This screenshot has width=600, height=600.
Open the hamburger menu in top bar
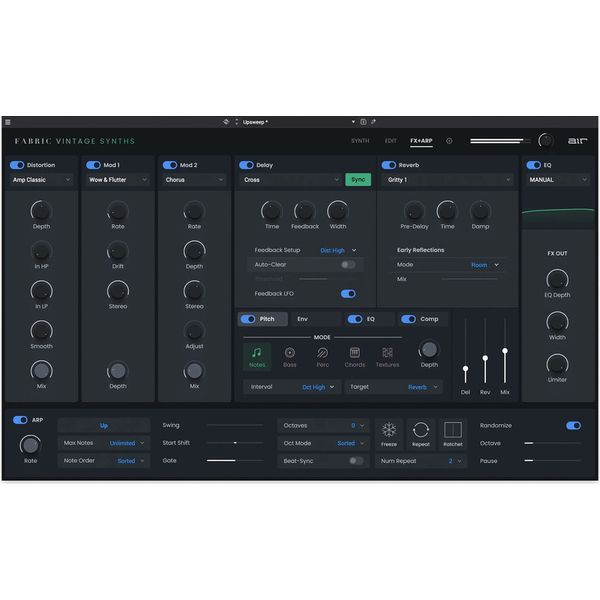point(8,122)
